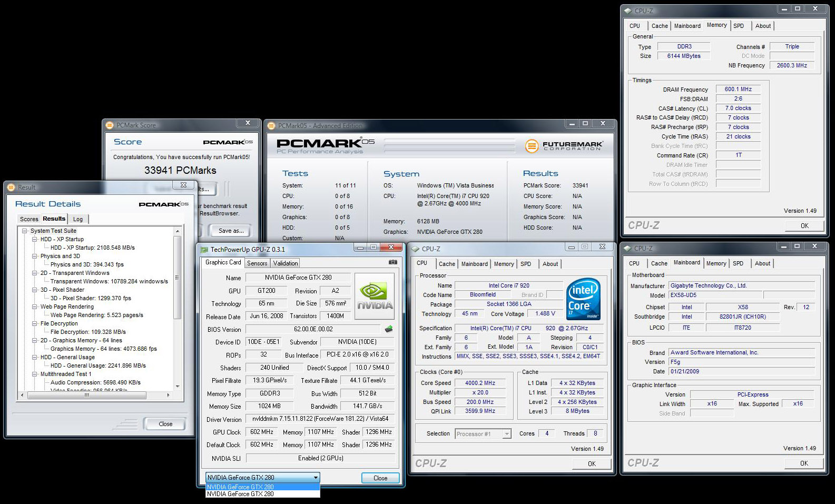Select 'Transparent Windows: 10789.284 windows/s' row
The image size is (835, 504).
[x=109, y=281]
